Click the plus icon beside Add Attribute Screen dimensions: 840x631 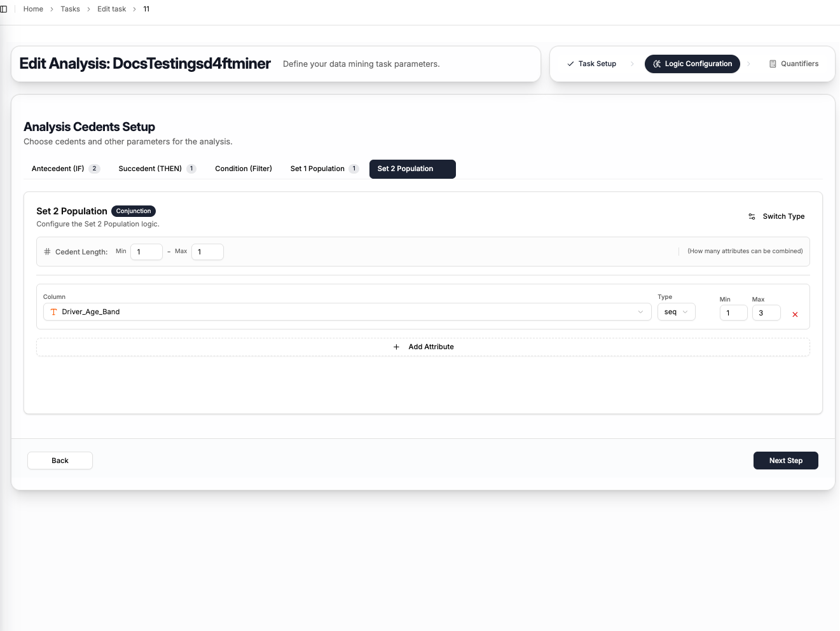[396, 347]
